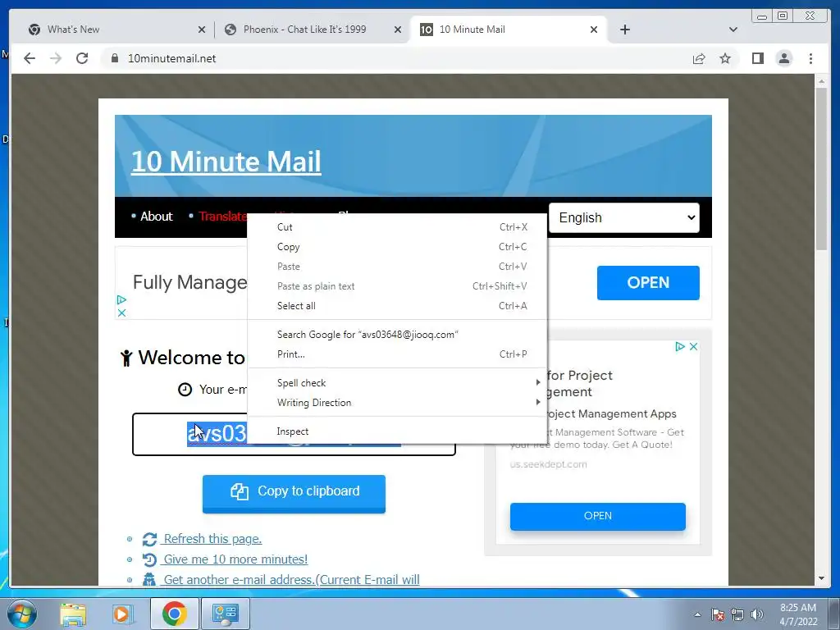Click the network tray icon
Image resolution: width=840 pixels, height=630 pixels.
tap(737, 614)
